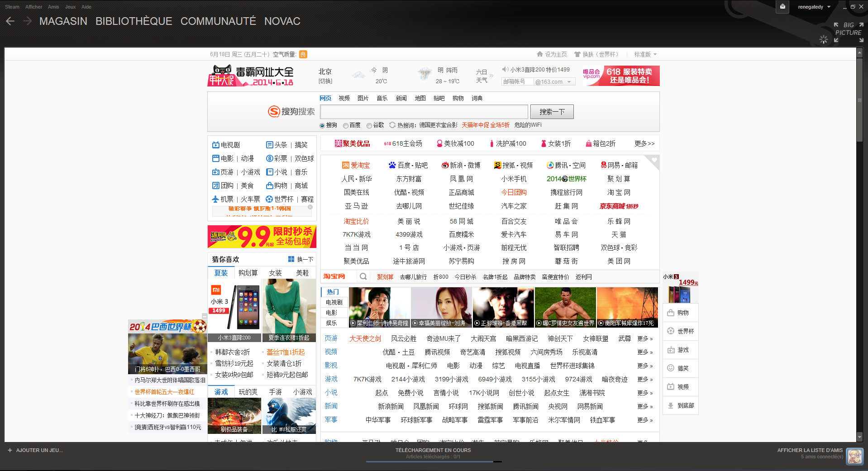Screen dimensions: 868x471
Task: Select the 百度 search engine radio
Action: 346,126
